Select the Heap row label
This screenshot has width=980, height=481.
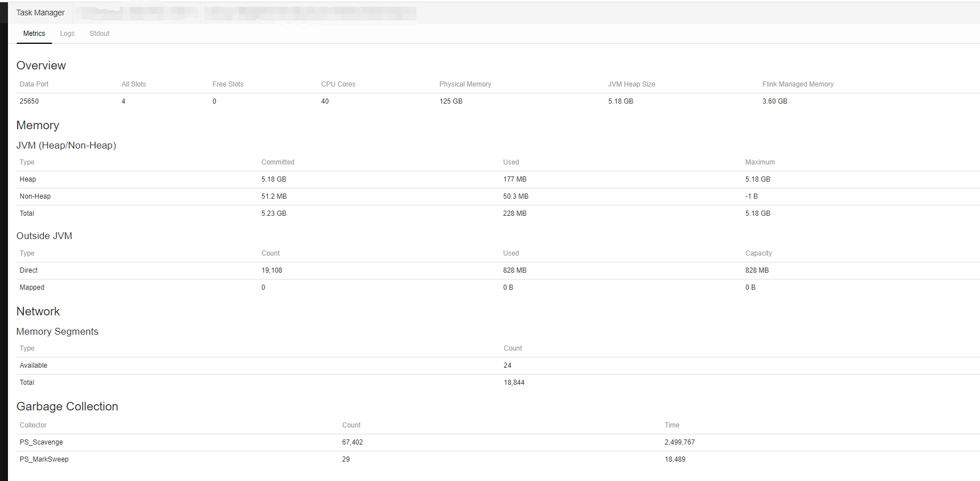(28, 179)
